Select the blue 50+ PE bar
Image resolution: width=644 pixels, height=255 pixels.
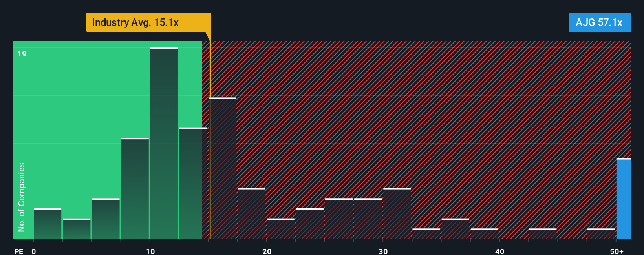624,198
